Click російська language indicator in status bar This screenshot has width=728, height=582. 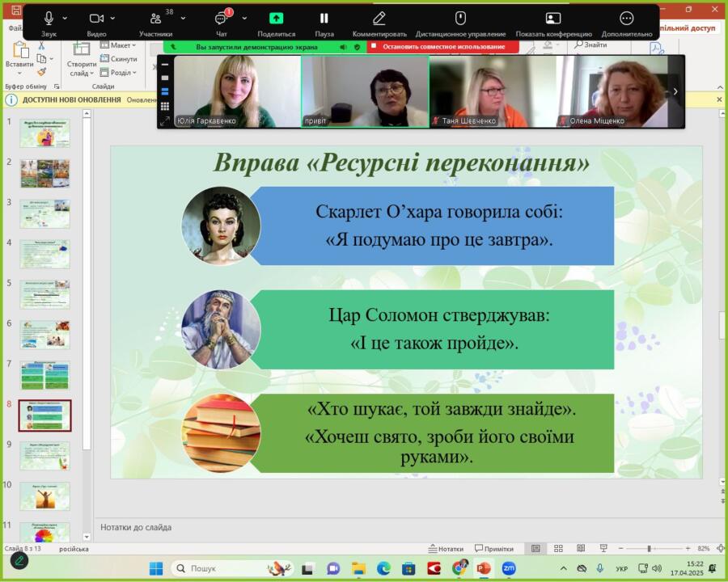coord(74,549)
